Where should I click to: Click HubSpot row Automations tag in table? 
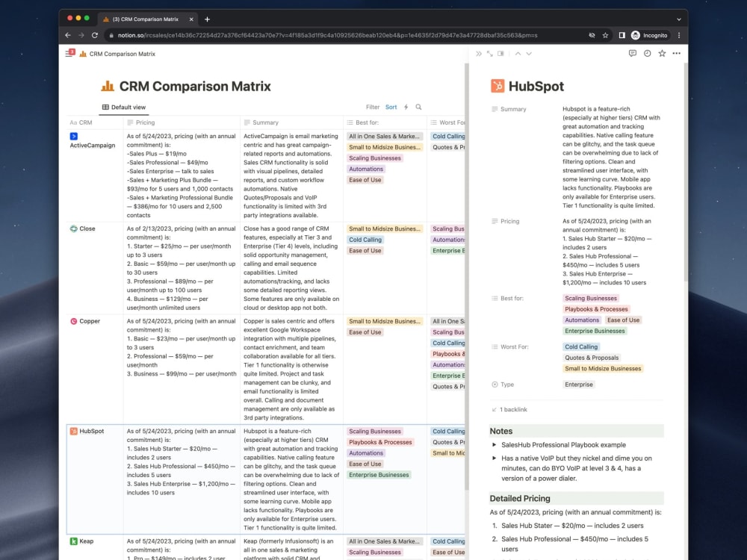366,453
